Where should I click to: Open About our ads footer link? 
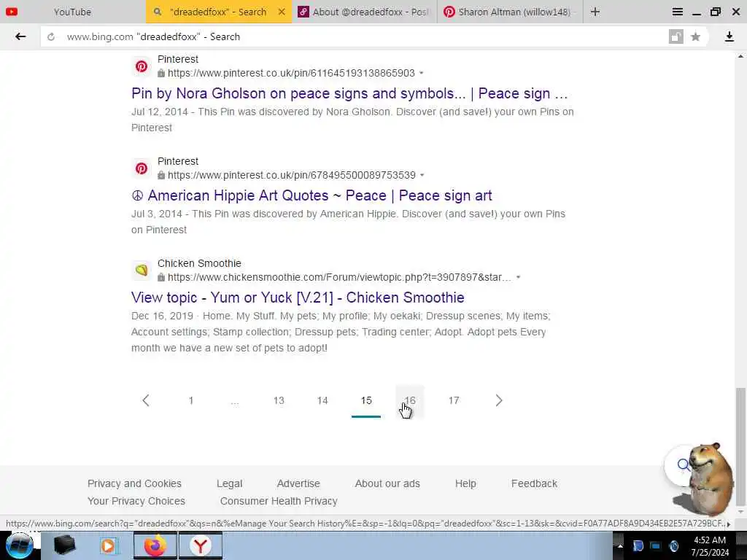tap(387, 483)
